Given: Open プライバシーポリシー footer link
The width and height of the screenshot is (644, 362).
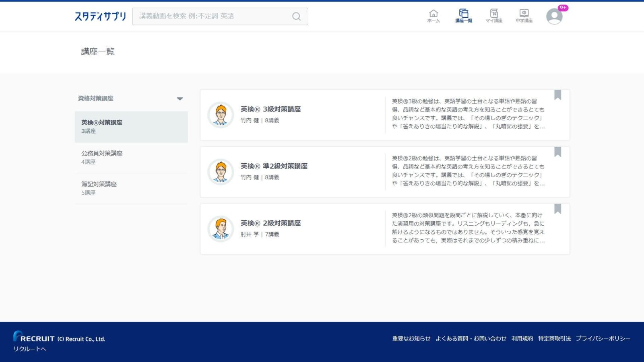Looking at the screenshot, I should pos(603,339).
